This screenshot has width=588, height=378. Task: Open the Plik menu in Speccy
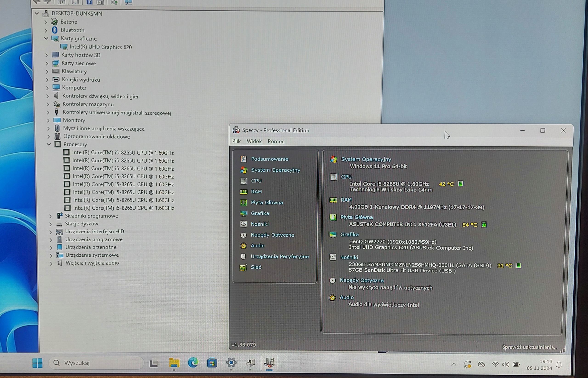[236, 141]
